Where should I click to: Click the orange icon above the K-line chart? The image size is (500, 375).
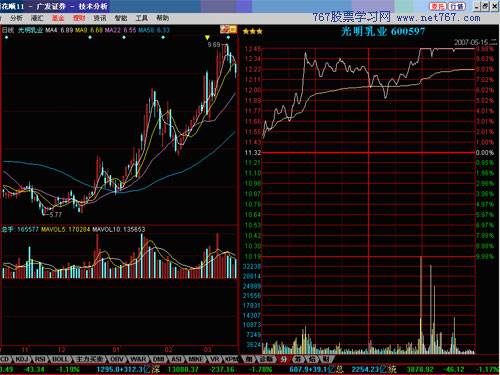coord(229,30)
